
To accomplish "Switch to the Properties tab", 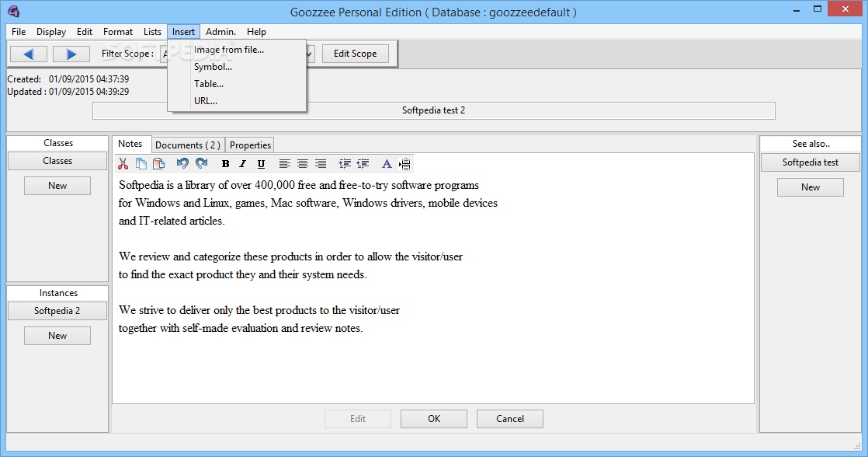I will [250, 145].
